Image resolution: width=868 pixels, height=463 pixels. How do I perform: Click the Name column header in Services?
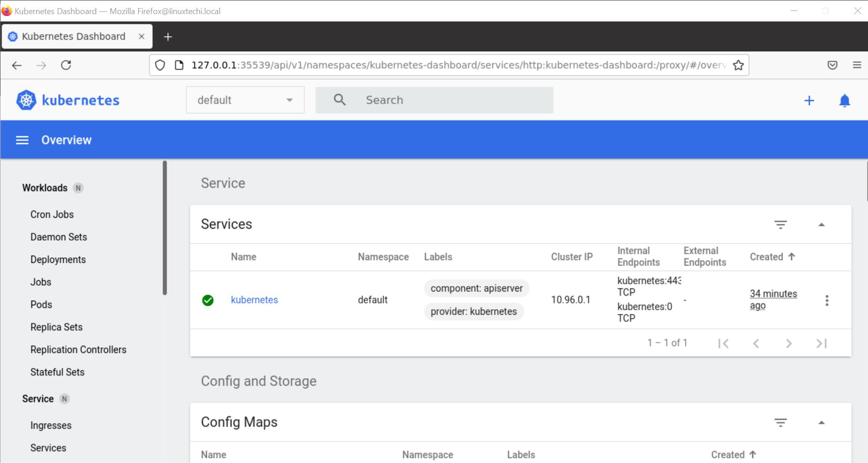244,257
